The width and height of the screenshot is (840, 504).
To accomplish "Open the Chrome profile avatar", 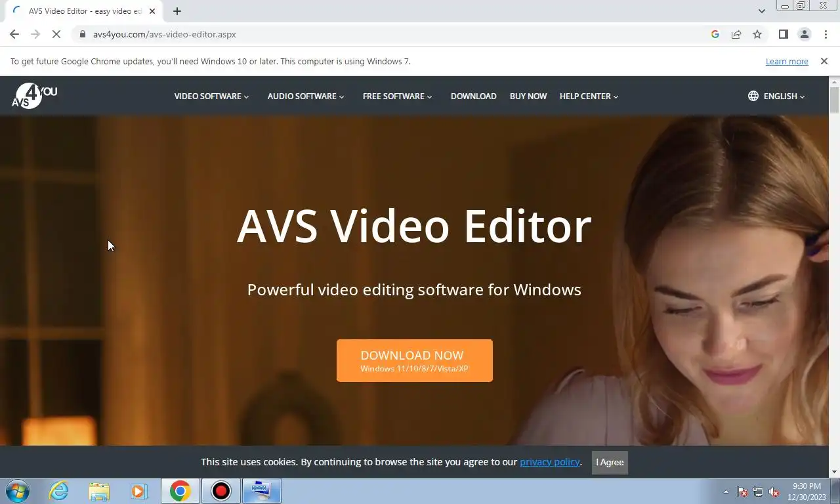I will [804, 34].
